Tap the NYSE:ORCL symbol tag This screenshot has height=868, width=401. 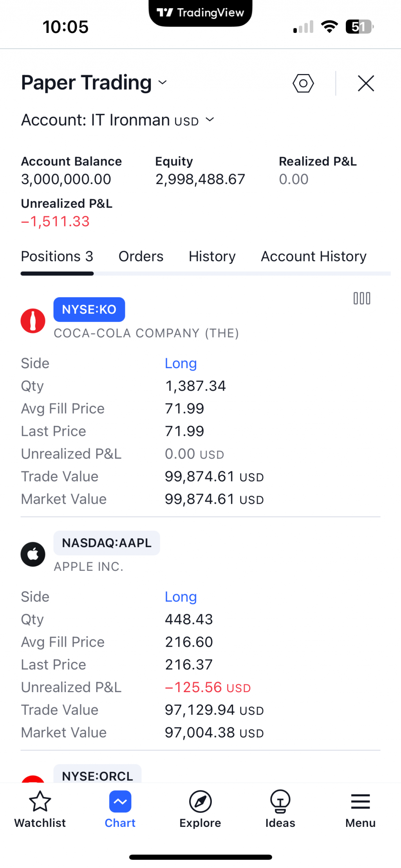(x=97, y=776)
